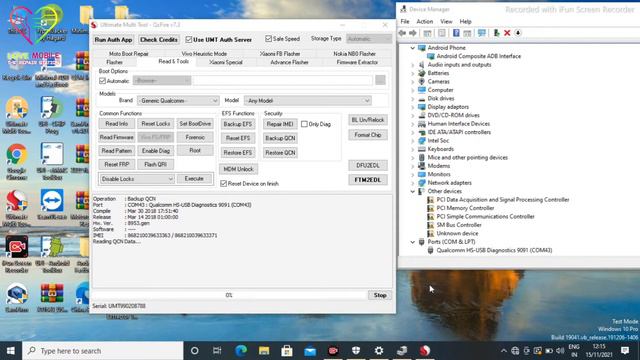The height and width of the screenshot is (360, 640).
Task: Click the Help icon in Device Manager toolbar
Action: point(456,33)
